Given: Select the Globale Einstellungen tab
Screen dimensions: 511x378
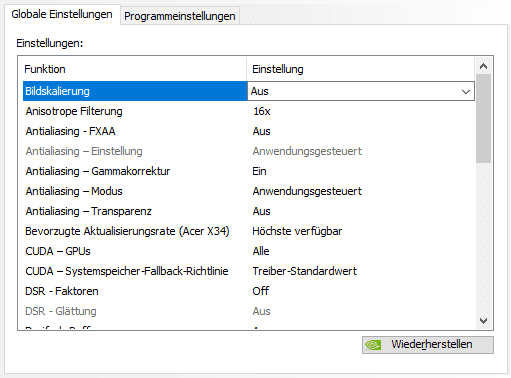Looking at the screenshot, I should pyautogui.click(x=62, y=14).
